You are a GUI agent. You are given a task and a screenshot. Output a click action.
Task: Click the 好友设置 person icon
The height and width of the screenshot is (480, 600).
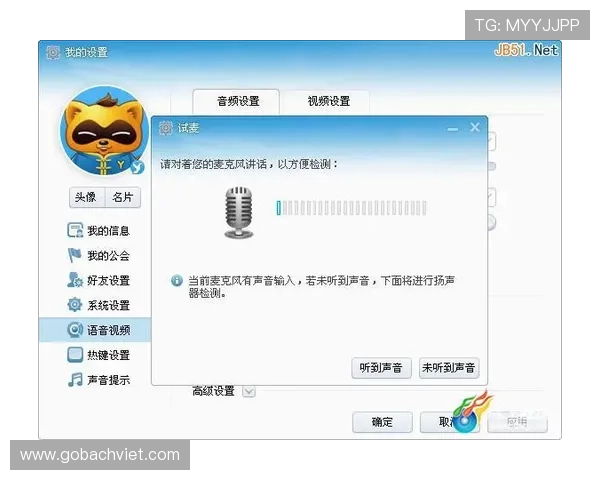tap(75, 280)
